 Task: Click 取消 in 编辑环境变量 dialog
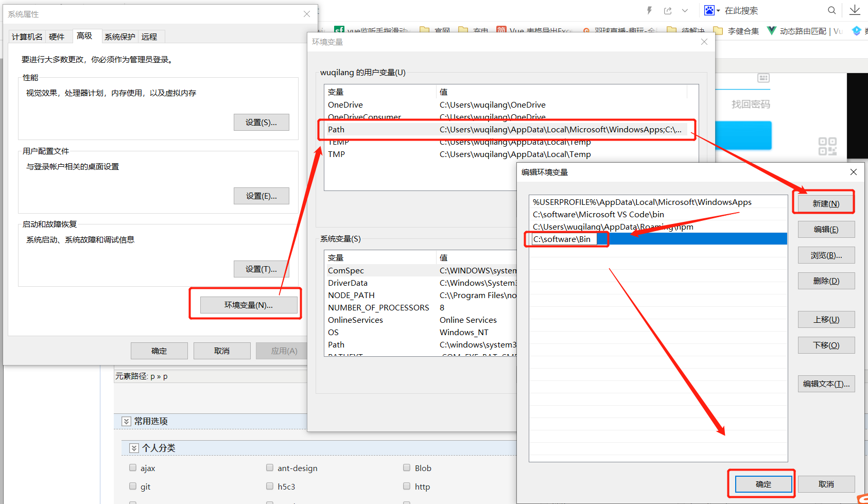click(826, 484)
